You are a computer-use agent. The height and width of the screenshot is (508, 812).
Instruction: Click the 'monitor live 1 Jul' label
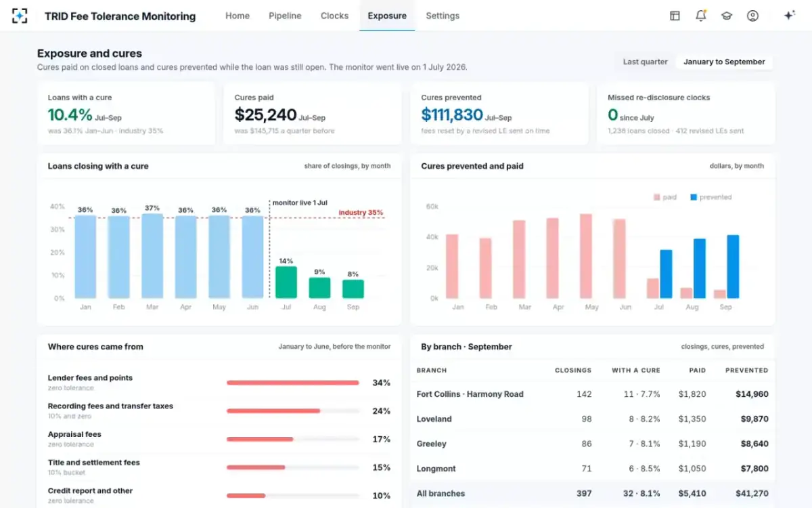click(300, 203)
